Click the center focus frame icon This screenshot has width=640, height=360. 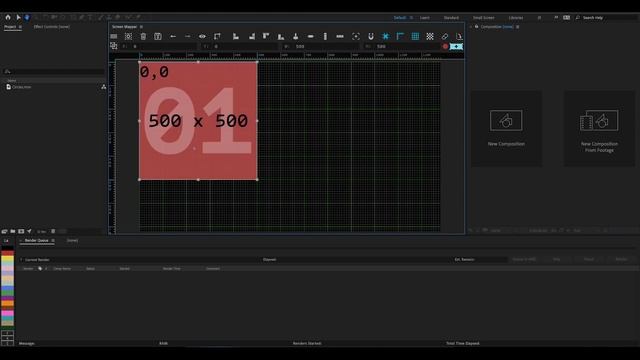pos(356,36)
